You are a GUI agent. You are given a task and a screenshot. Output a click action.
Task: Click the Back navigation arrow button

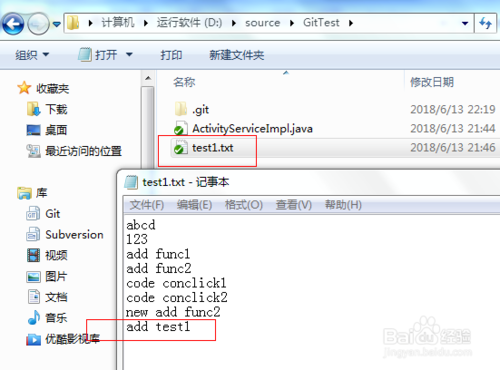point(13,23)
